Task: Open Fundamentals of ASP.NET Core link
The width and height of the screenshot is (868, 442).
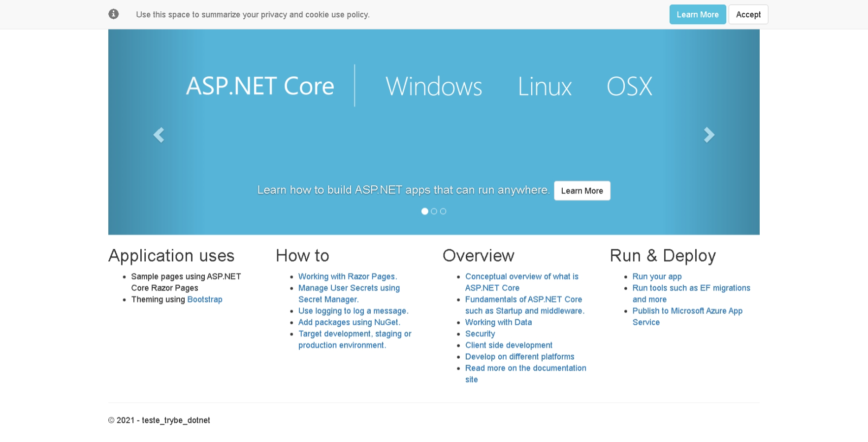Action: pyautogui.click(x=525, y=305)
